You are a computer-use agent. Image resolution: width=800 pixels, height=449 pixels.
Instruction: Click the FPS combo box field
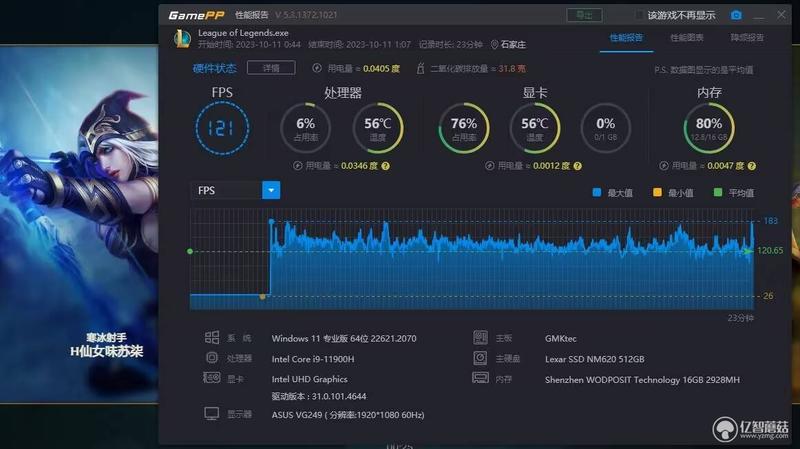pos(235,190)
